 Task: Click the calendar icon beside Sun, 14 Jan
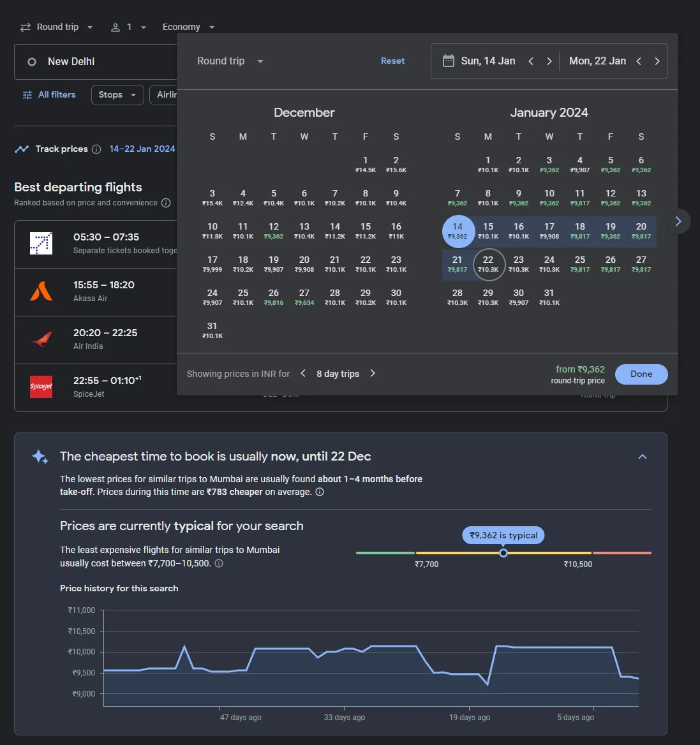point(448,61)
